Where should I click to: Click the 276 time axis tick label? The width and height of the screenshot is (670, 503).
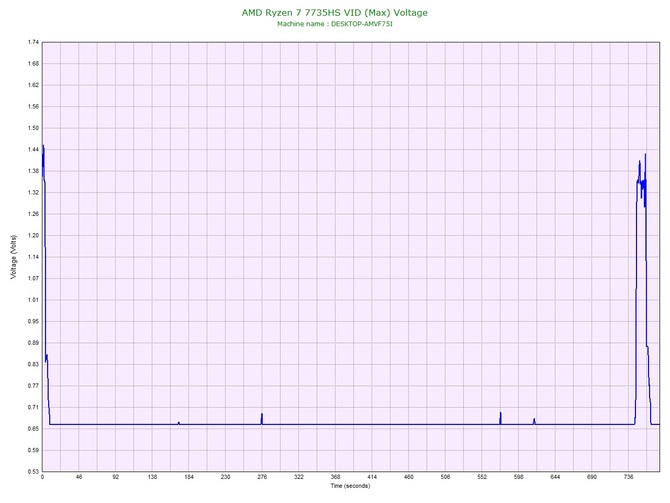(262, 477)
